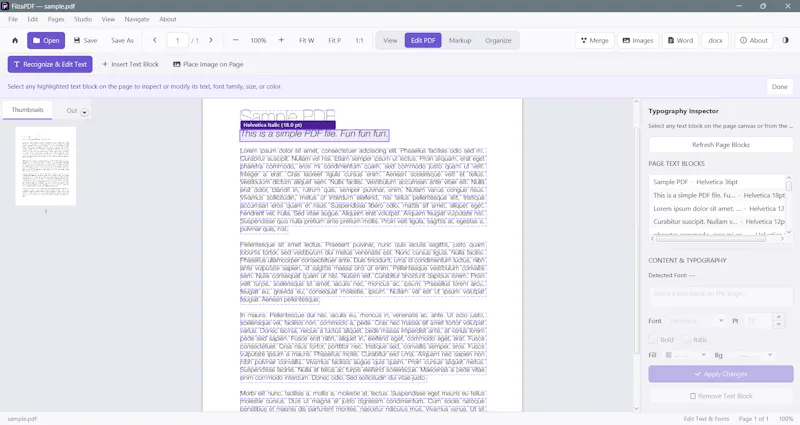Switch to Edit PDF mode tab
Image resolution: width=800 pixels, height=425 pixels.
(x=423, y=40)
